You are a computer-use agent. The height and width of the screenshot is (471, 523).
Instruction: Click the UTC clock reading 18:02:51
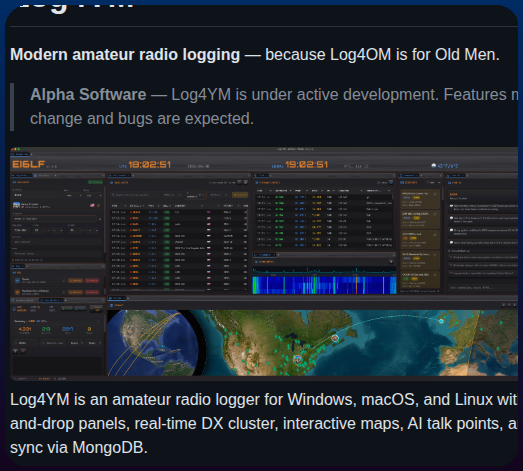(150, 164)
